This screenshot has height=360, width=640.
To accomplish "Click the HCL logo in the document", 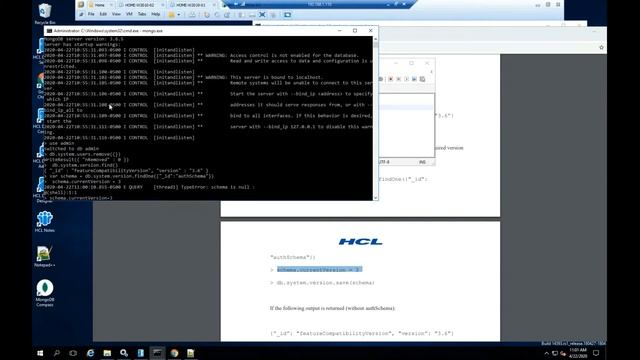I will [x=360, y=242].
